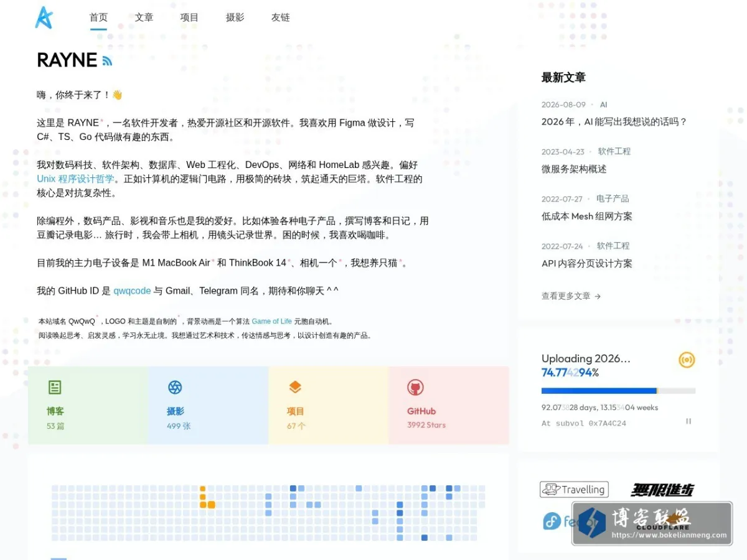The height and width of the screenshot is (560, 747).
Task: Open the qwqcode GitHub link
Action: tap(132, 291)
